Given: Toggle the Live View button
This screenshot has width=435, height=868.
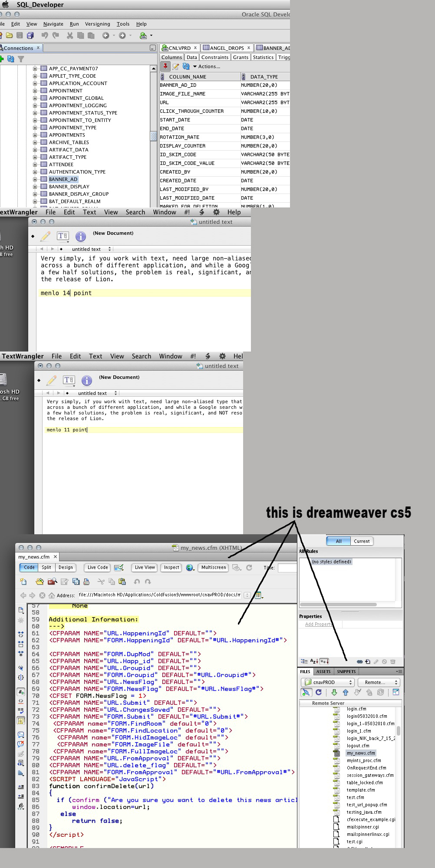Looking at the screenshot, I should coord(145,567).
